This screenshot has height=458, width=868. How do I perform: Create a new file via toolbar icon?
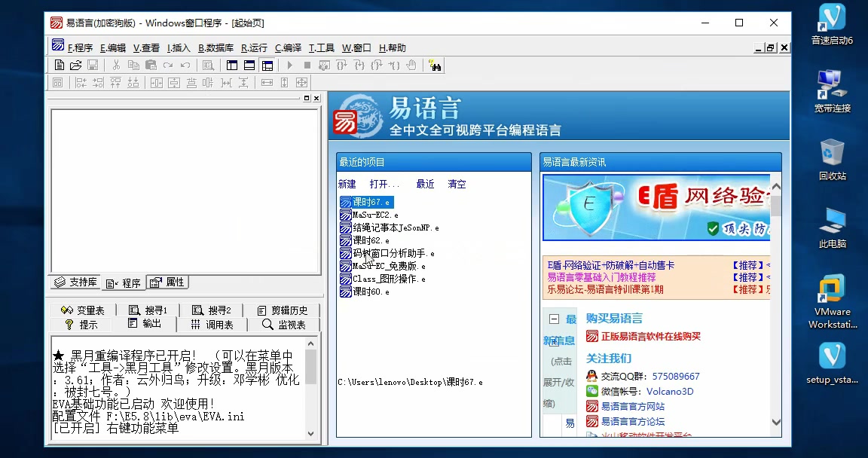coord(60,66)
